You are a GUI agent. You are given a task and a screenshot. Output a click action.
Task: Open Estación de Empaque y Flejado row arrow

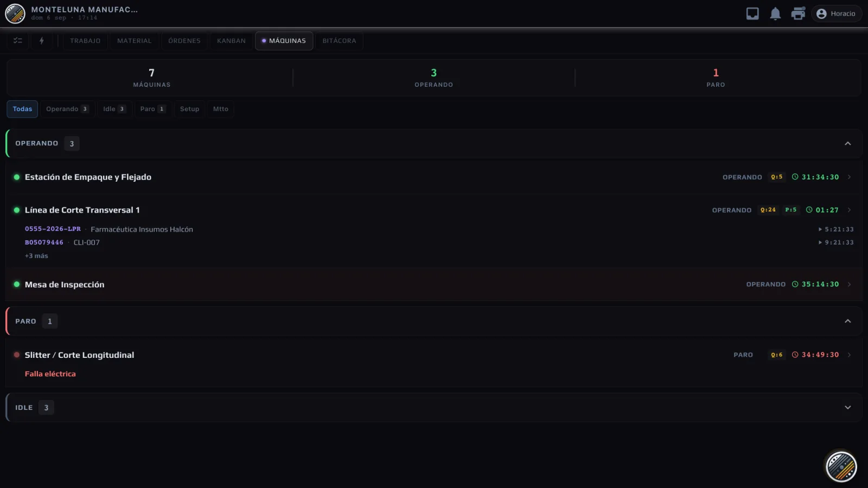[849, 177]
